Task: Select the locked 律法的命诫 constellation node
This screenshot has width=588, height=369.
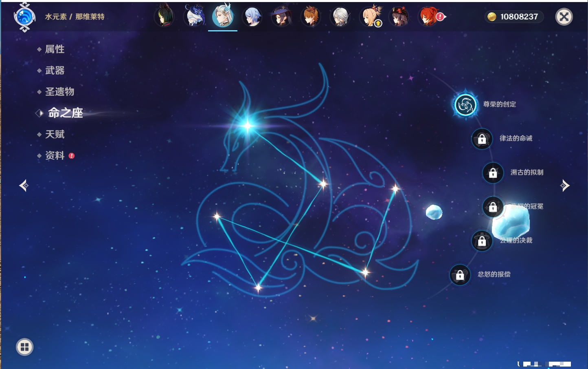Action: coord(482,139)
